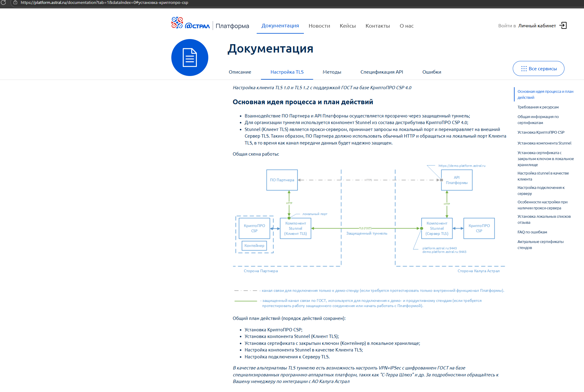Image resolution: width=584 pixels, height=392 pixels.
Task: Click the Защищенный туннель label
Action: (367, 233)
